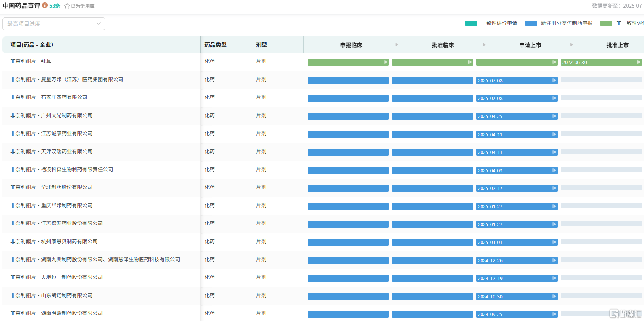The image size is (644, 321).
Task: Click arrow on 江苏诚康 row's 2025-04-11 bar
Action: pyautogui.click(x=554, y=134)
